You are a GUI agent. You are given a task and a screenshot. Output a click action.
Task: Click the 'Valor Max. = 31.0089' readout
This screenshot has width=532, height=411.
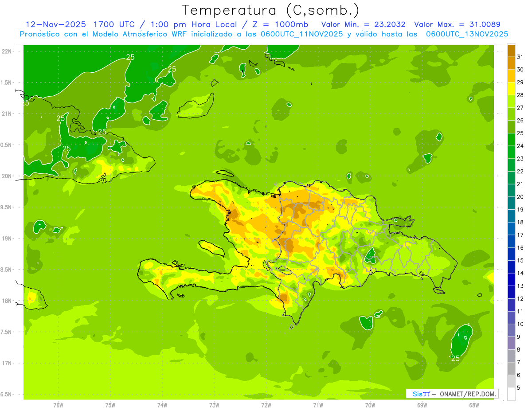[457, 24]
